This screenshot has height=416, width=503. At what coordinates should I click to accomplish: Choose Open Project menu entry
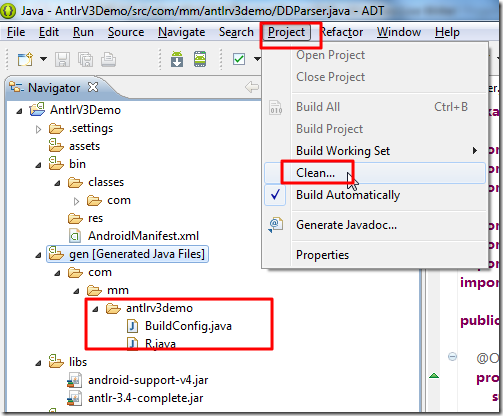tap(331, 55)
